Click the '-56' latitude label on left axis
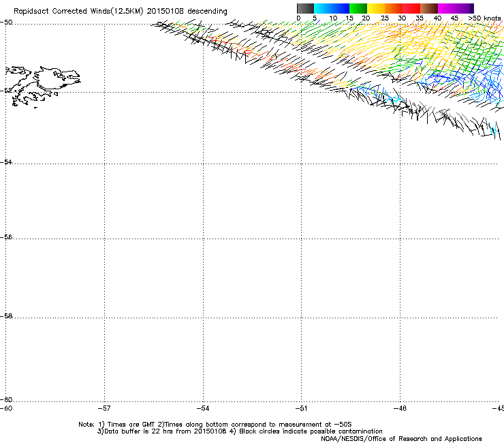Screen dimensions: 504x443 (x=6, y=237)
